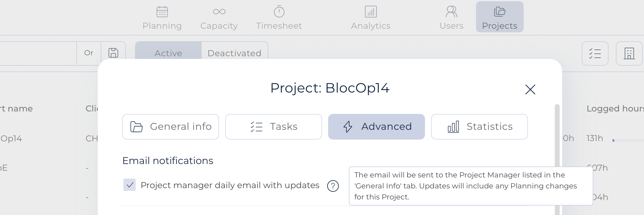Open Analytics bar chart icon
644x215 pixels.
371,12
